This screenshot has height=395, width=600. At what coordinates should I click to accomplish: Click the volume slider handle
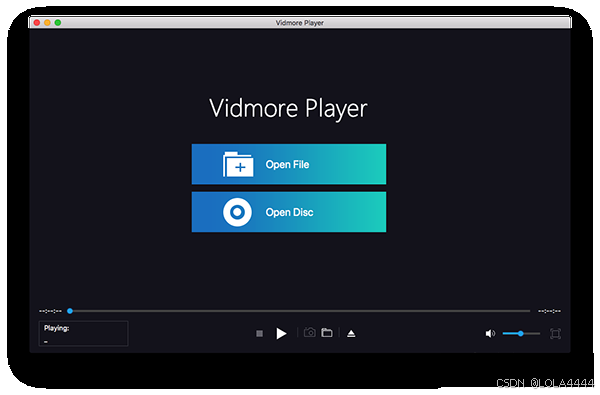(520, 334)
